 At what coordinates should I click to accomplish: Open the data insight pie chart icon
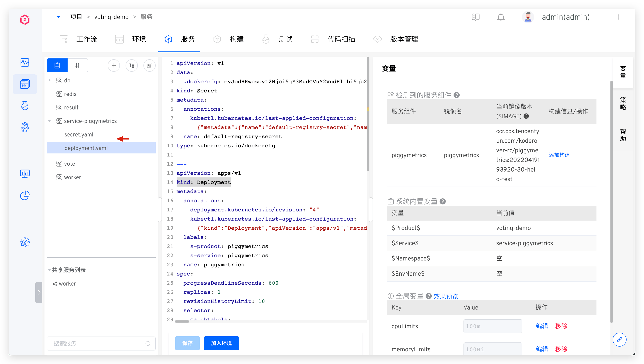point(25,196)
